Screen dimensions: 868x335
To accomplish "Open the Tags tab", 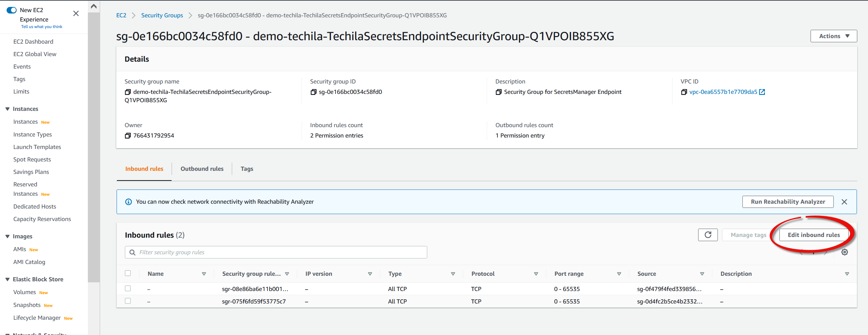I will (247, 169).
